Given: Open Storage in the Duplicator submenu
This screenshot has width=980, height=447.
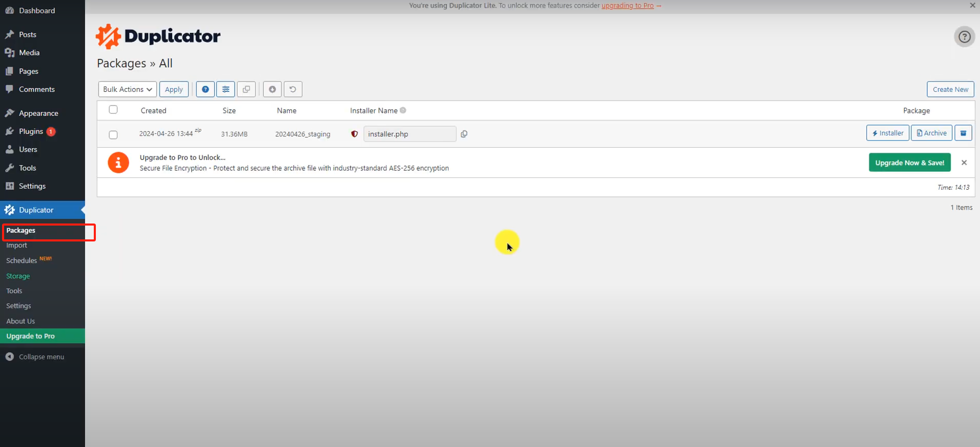Looking at the screenshot, I should [18, 276].
